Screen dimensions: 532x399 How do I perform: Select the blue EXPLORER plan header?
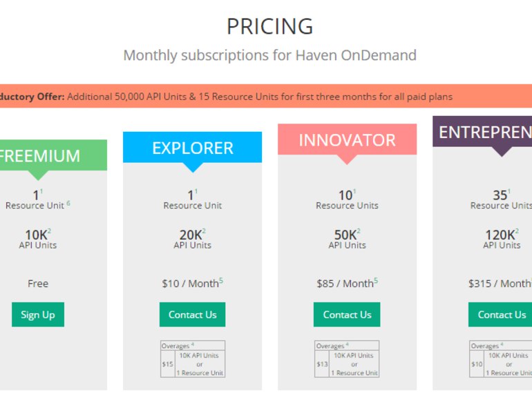192,148
